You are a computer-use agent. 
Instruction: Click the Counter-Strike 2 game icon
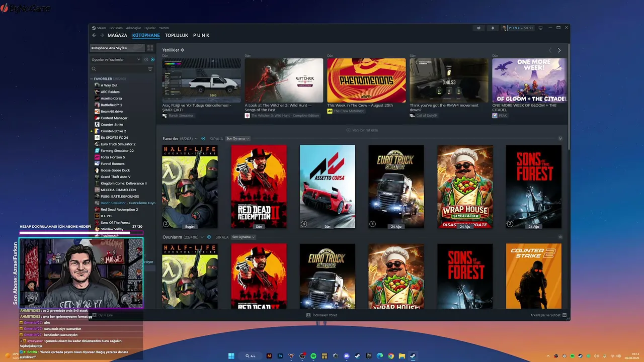[x=97, y=131]
